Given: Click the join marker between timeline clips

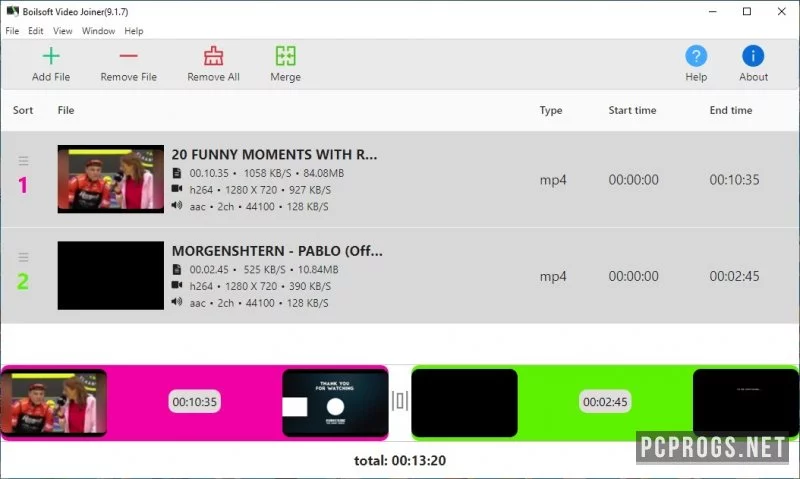Looking at the screenshot, I should (400, 400).
